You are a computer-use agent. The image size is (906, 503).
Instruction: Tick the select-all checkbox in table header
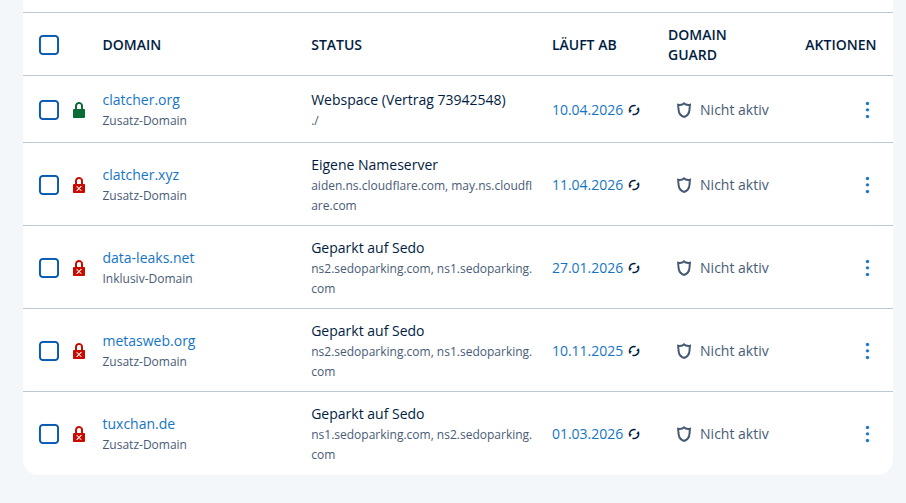[x=49, y=45]
